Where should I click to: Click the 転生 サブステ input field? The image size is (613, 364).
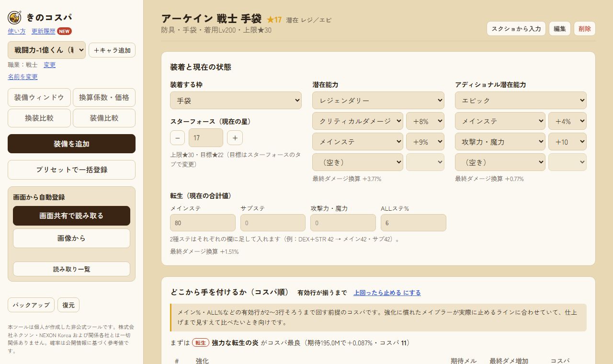(x=273, y=223)
